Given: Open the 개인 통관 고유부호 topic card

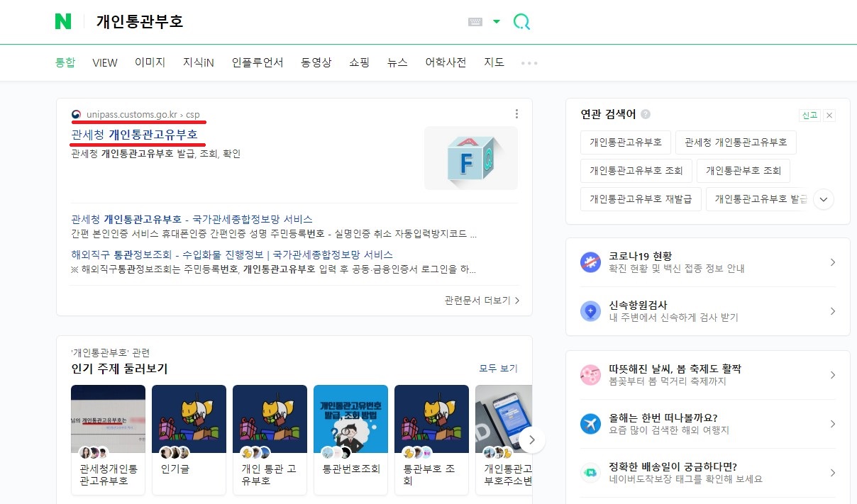Looking at the screenshot, I should coord(270,439).
